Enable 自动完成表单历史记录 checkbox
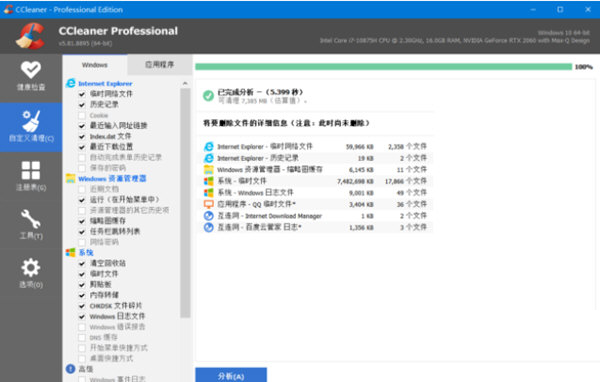The height and width of the screenshot is (382, 600). click(x=82, y=157)
